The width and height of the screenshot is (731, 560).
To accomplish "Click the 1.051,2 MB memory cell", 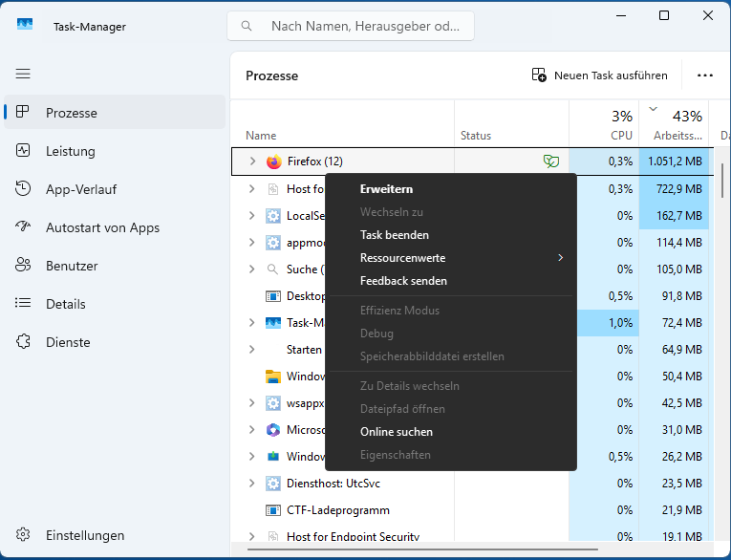I will click(674, 162).
